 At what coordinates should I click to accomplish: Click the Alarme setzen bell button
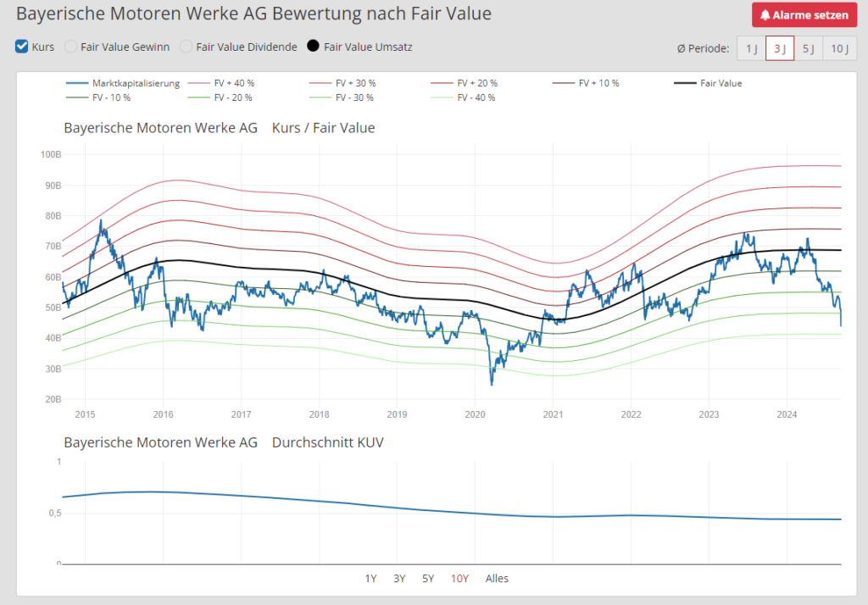click(804, 15)
